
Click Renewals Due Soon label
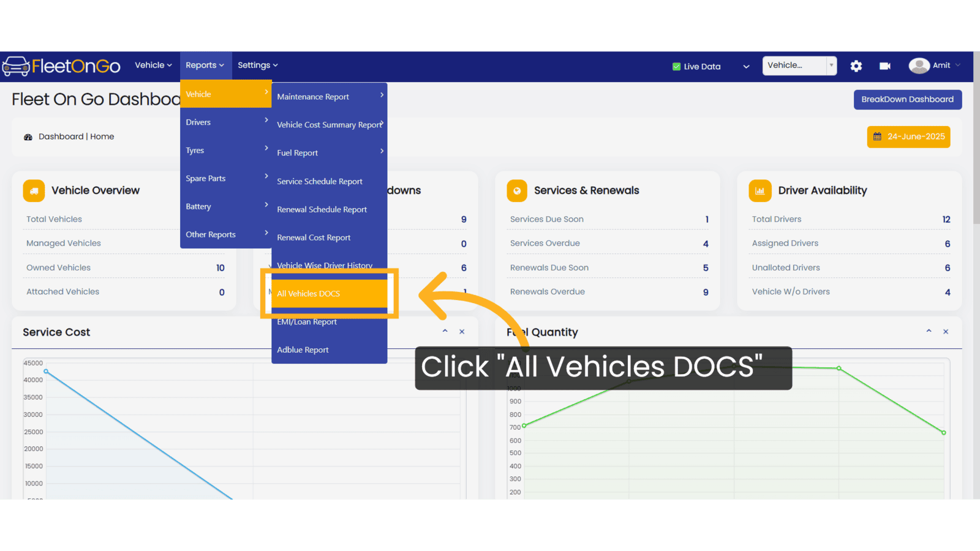click(x=549, y=268)
